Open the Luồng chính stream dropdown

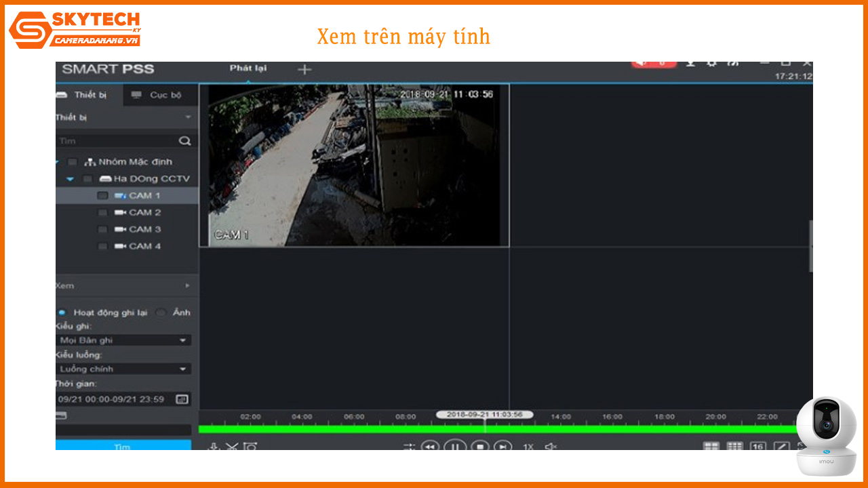click(x=123, y=369)
